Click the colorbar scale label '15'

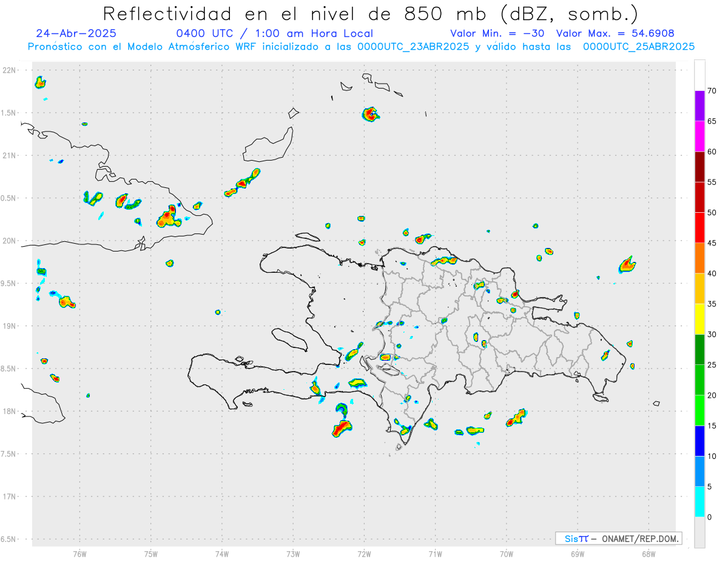click(713, 426)
